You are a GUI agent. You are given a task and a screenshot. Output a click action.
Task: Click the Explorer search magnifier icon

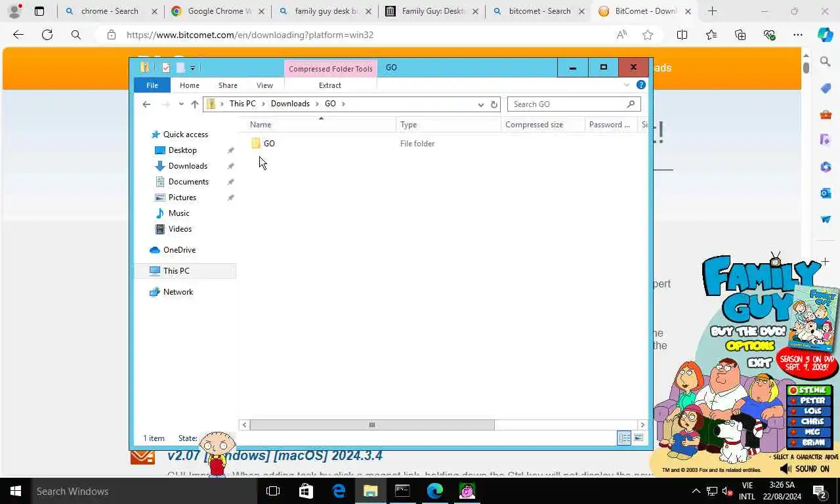(631, 104)
